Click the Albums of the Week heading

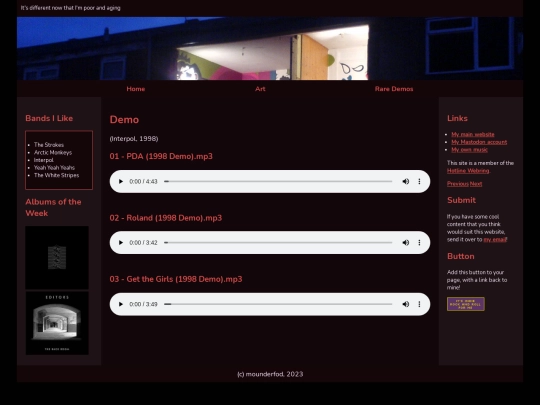(x=53, y=207)
